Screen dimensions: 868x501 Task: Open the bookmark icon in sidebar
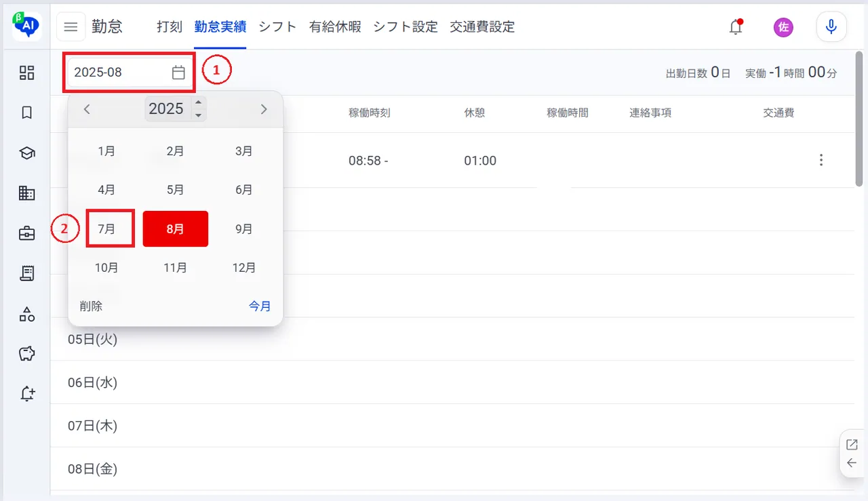[x=26, y=113]
